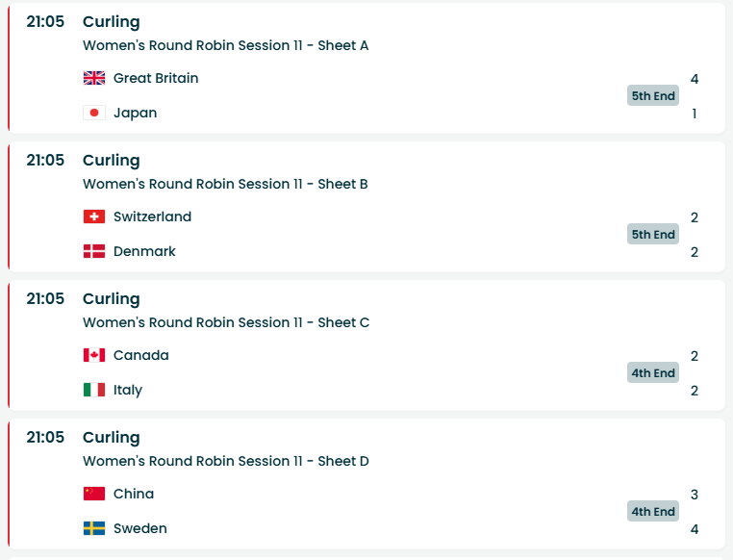Click the Canada flag icon

pos(94,355)
